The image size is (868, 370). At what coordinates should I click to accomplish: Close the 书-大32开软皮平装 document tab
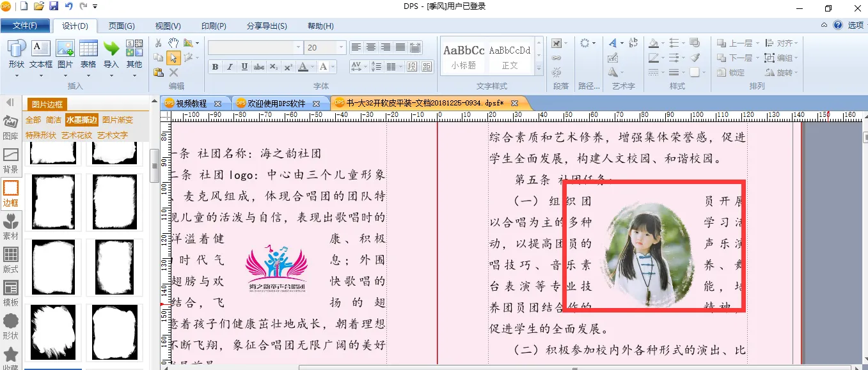tap(514, 103)
